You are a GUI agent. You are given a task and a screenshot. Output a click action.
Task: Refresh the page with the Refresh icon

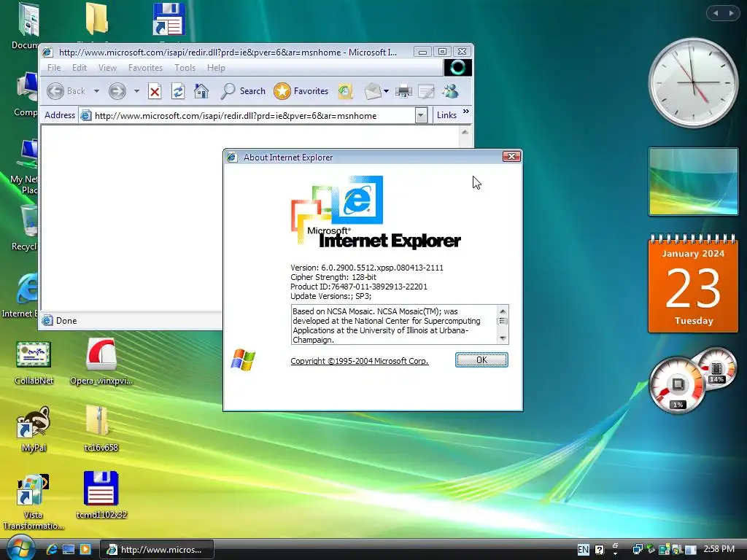tap(178, 91)
